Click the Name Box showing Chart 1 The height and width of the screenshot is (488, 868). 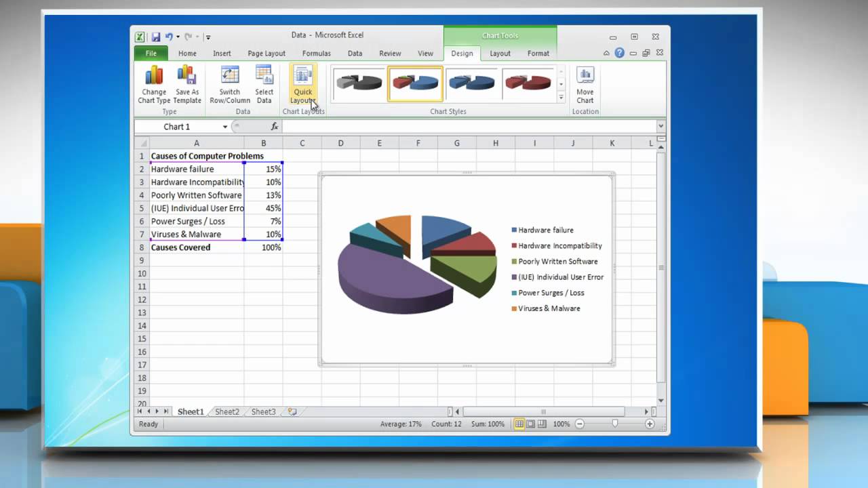pos(177,127)
